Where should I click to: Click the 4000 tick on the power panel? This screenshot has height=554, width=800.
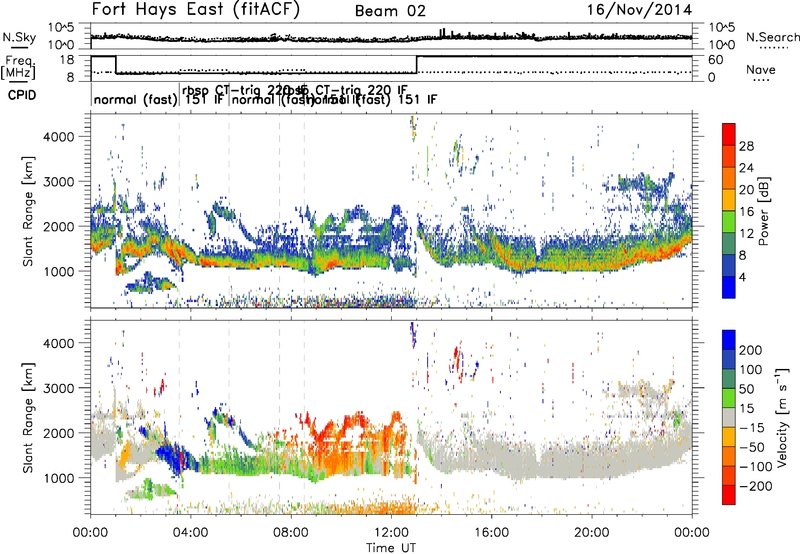point(58,137)
